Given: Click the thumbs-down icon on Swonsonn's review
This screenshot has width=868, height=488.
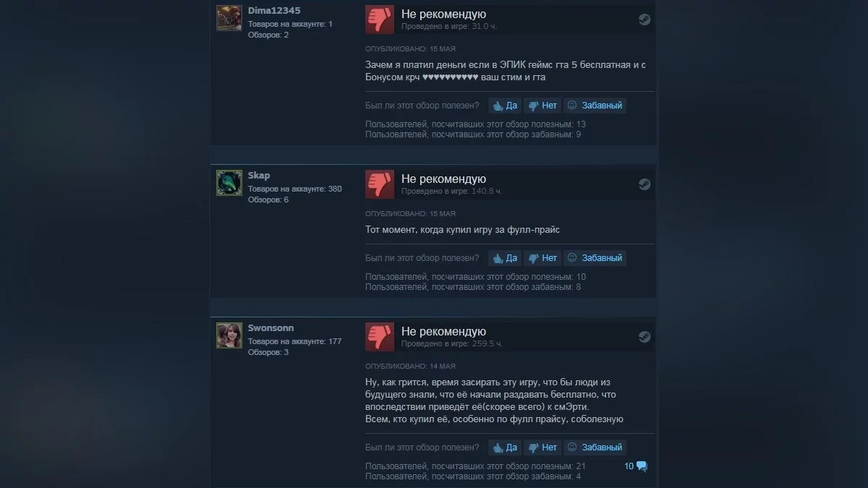Looking at the screenshot, I should (x=380, y=337).
